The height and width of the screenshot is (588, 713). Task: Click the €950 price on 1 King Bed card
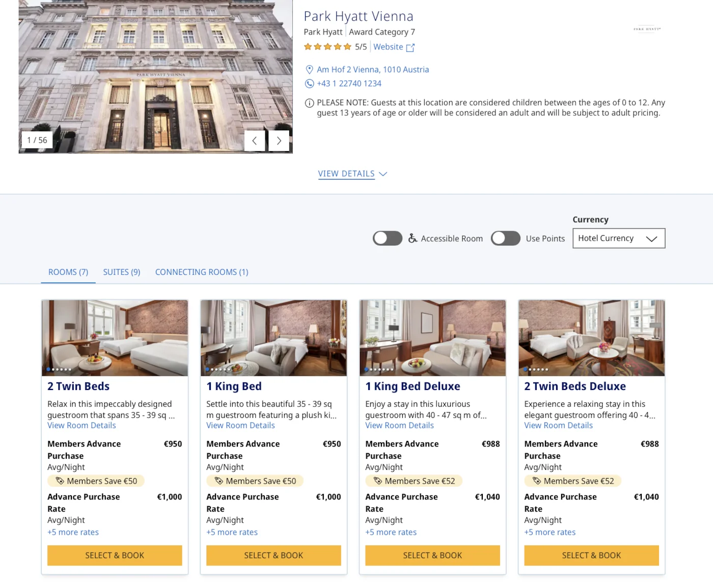pyautogui.click(x=332, y=444)
